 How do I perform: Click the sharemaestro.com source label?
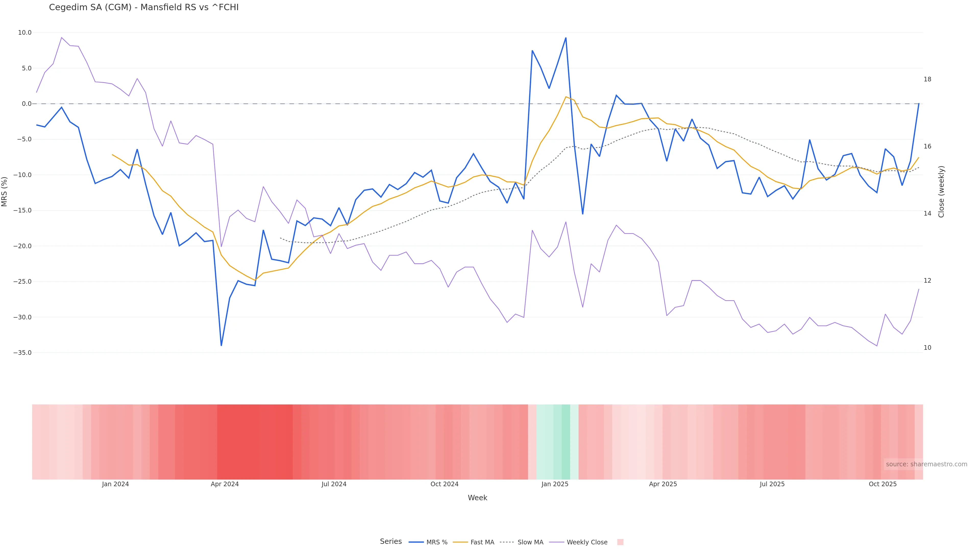point(926,464)
